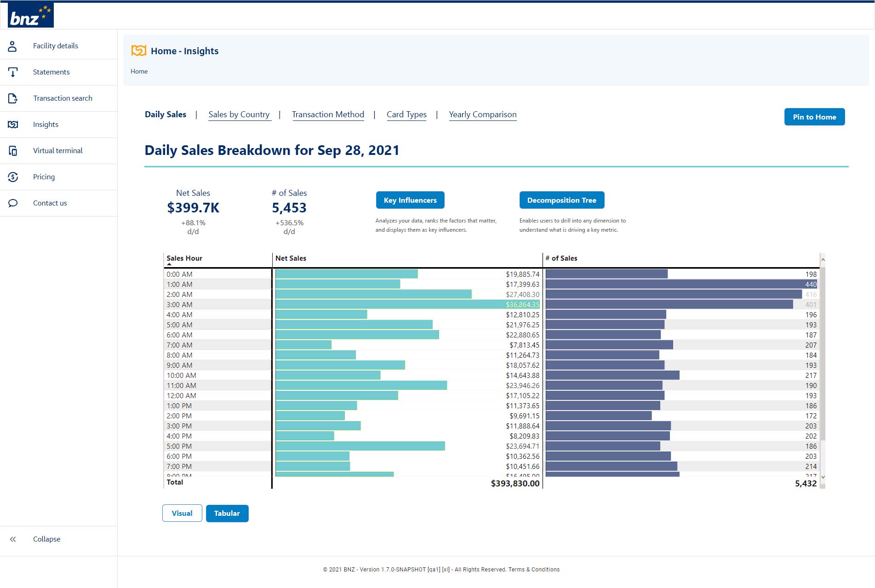Image resolution: width=875 pixels, height=588 pixels.
Task: Open the Yearly Comparison tab
Action: tap(483, 114)
